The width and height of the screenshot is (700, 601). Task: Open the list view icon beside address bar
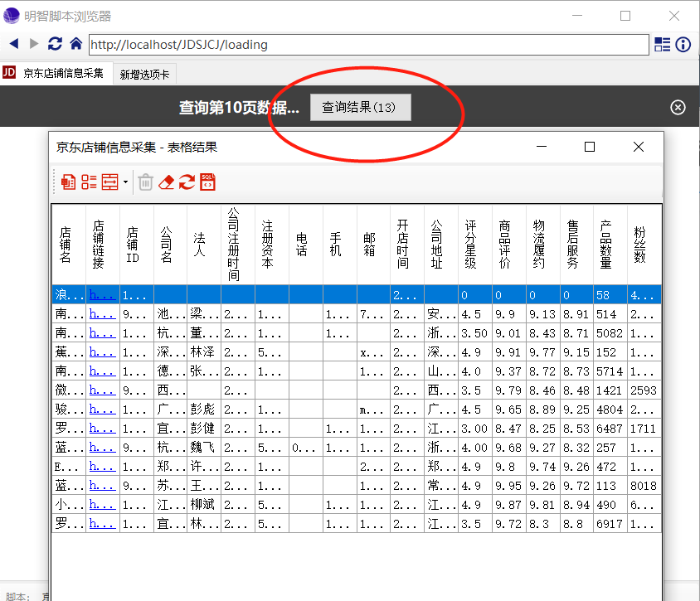click(x=662, y=44)
